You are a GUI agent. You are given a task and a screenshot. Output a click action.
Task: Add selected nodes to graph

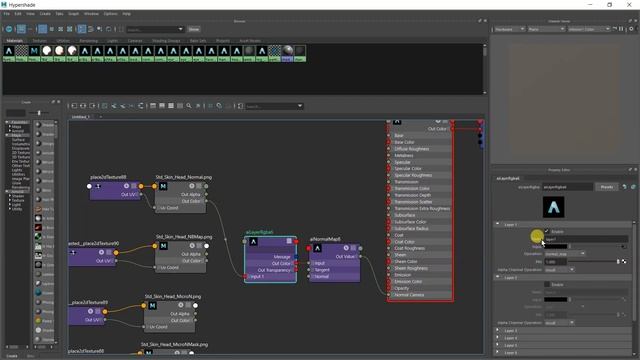[113, 106]
